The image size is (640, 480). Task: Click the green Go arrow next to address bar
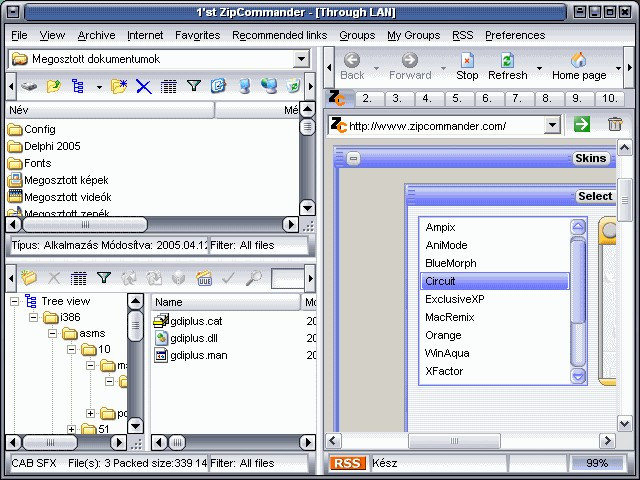582,124
